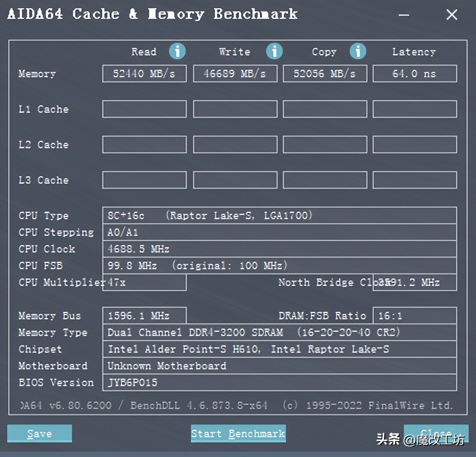Image resolution: width=476 pixels, height=457 pixels.
Task: Open the Copy benchmark info tooltip icon
Action: (x=358, y=51)
